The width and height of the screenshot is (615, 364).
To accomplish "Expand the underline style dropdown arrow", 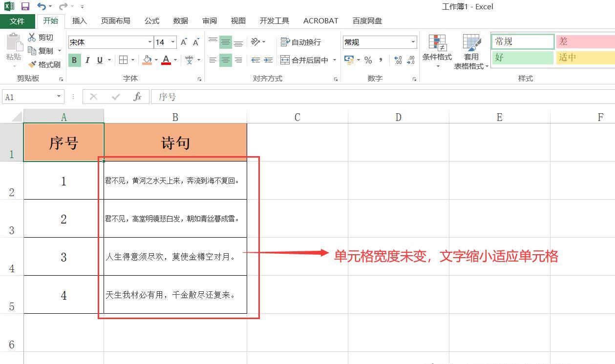I will point(109,60).
